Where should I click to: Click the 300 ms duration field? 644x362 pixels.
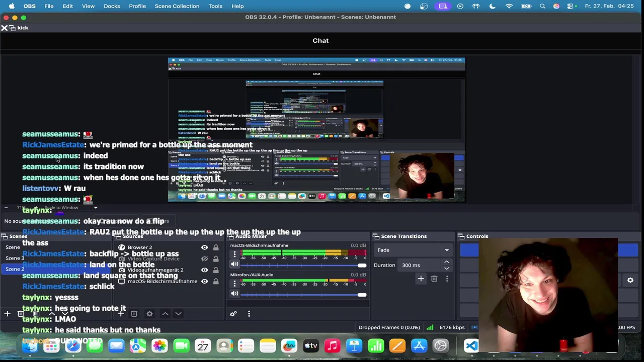coord(420,265)
